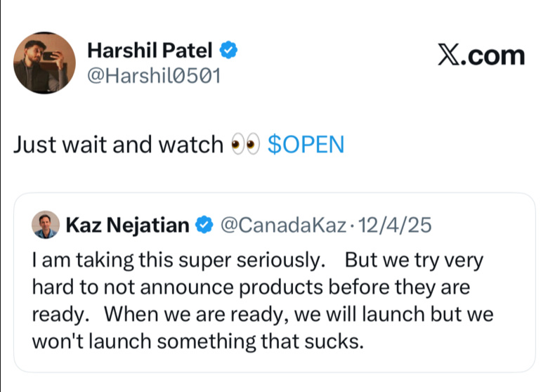Click the eyes emoji in the tweet
The width and height of the screenshot is (548, 392).
(246, 144)
